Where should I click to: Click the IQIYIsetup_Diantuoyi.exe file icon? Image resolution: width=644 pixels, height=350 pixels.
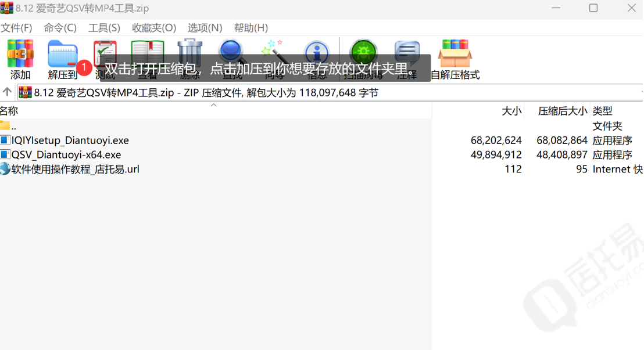coord(5,140)
